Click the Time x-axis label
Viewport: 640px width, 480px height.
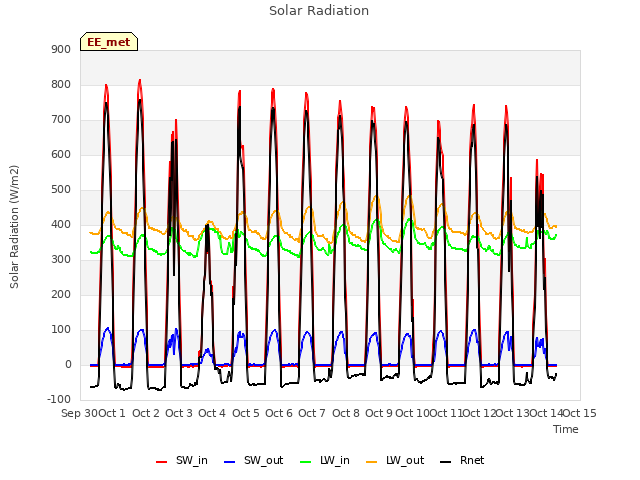coord(566,429)
